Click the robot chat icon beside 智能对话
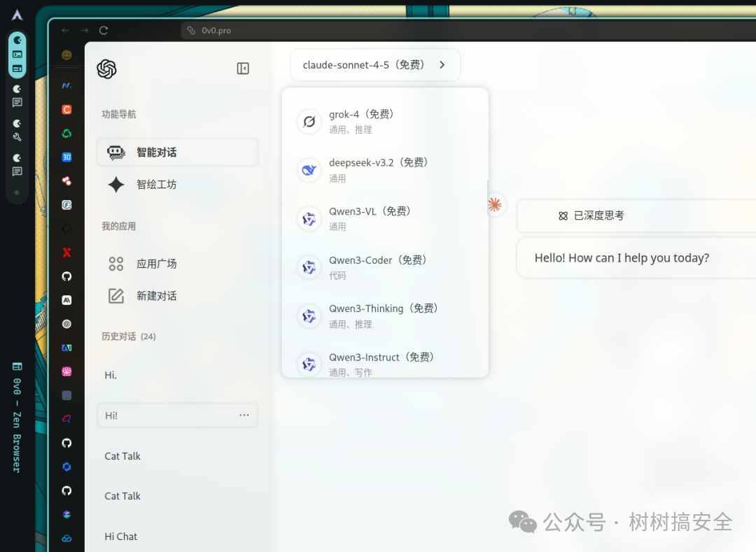756x552 pixels. tap(115, 153)
